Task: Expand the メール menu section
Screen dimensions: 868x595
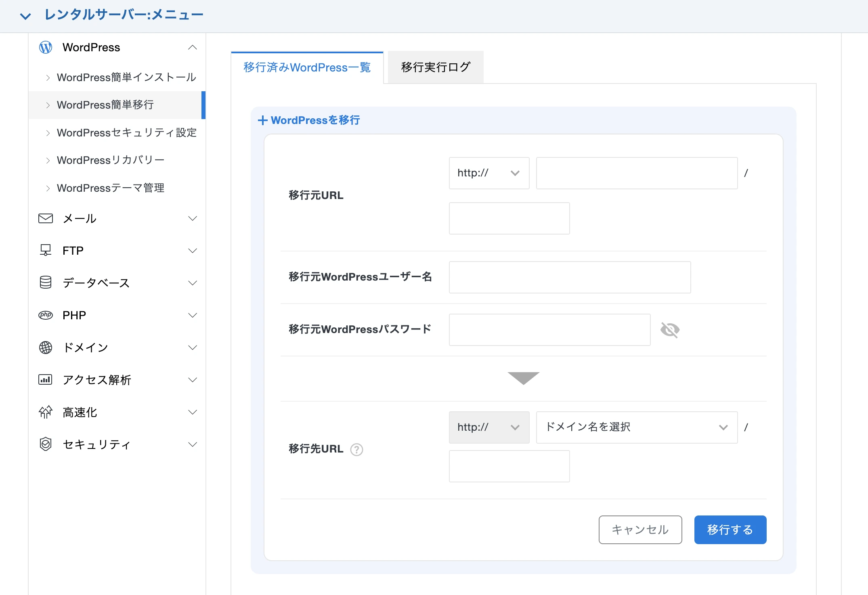Action: point(193,218)
